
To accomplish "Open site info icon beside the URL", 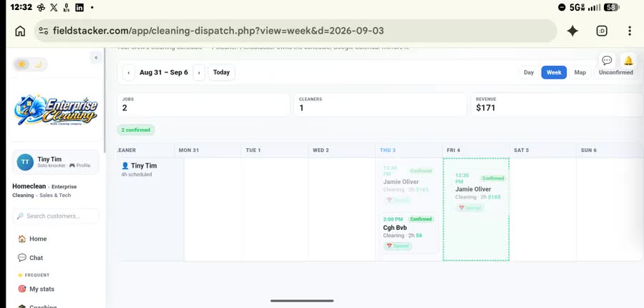I will 44,31.
